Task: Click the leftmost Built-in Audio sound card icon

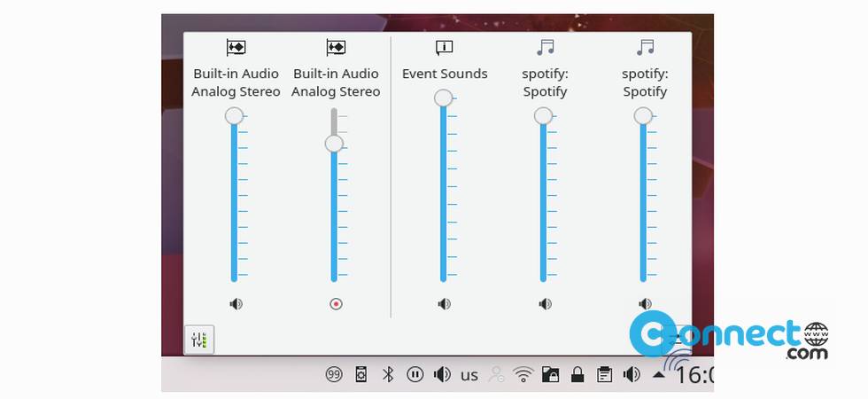Action: [x=236, y=48]
